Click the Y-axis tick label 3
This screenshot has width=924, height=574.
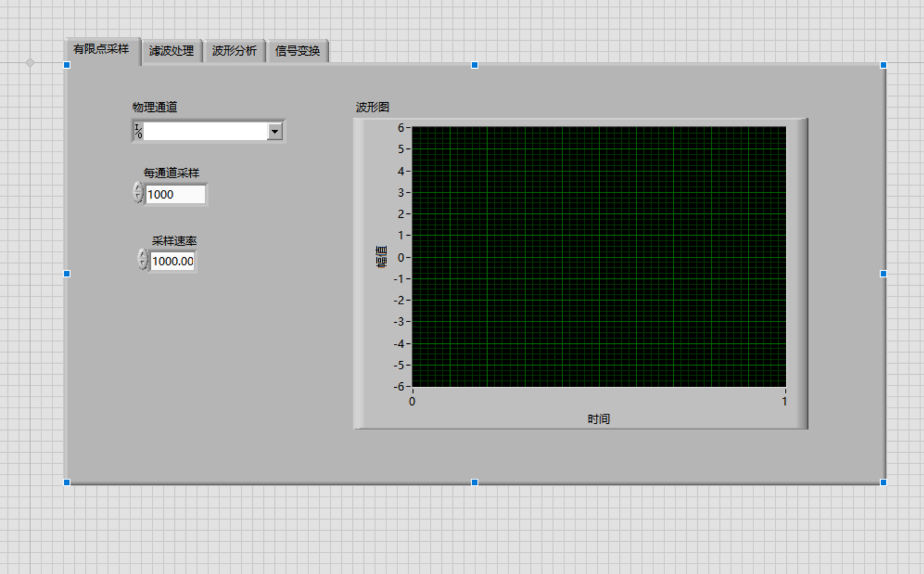[401, 192]
